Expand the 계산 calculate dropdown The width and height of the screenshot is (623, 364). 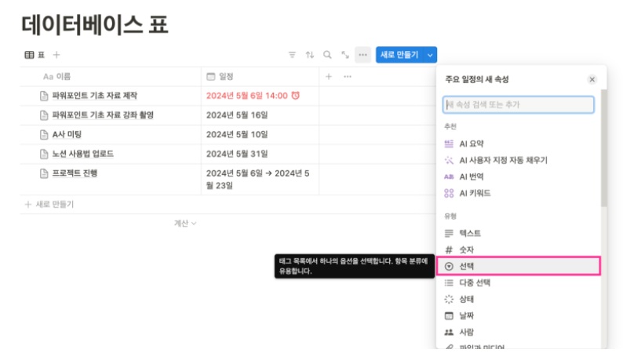185,224
